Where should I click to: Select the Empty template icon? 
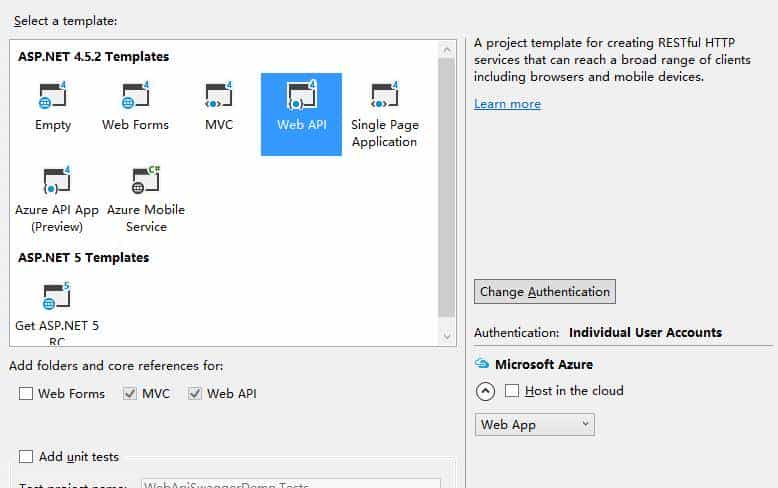tap(53, 97)
